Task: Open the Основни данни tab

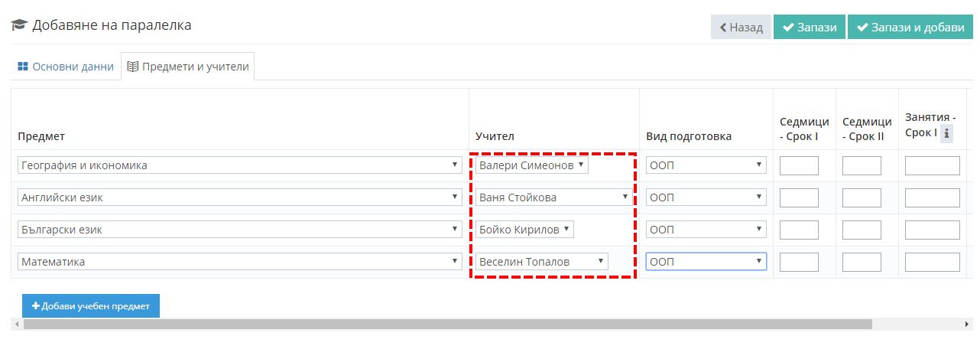Action: point(66,67)
